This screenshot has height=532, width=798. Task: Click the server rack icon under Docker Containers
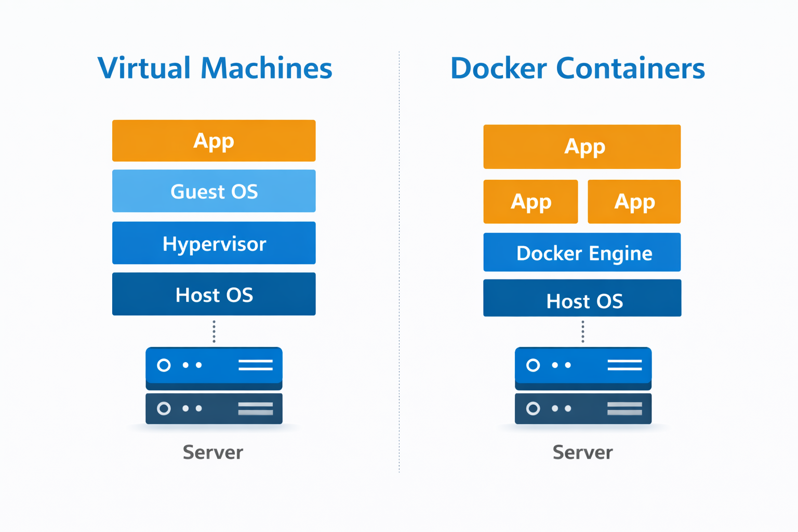[x=582, y=387]
